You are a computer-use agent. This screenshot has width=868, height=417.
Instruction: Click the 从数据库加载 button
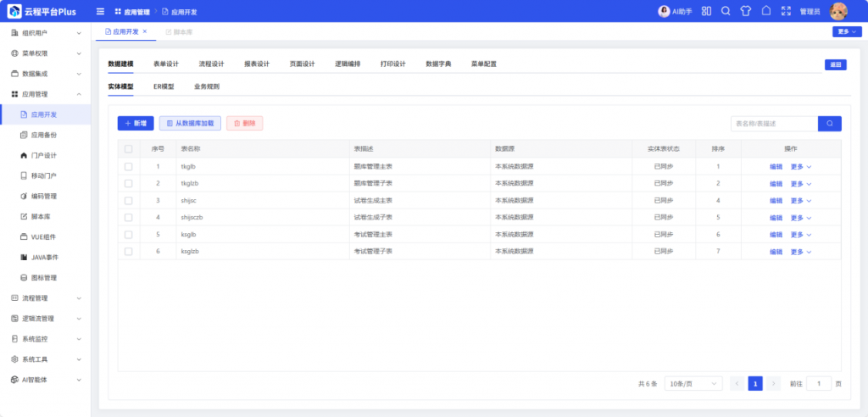point(190,124)
